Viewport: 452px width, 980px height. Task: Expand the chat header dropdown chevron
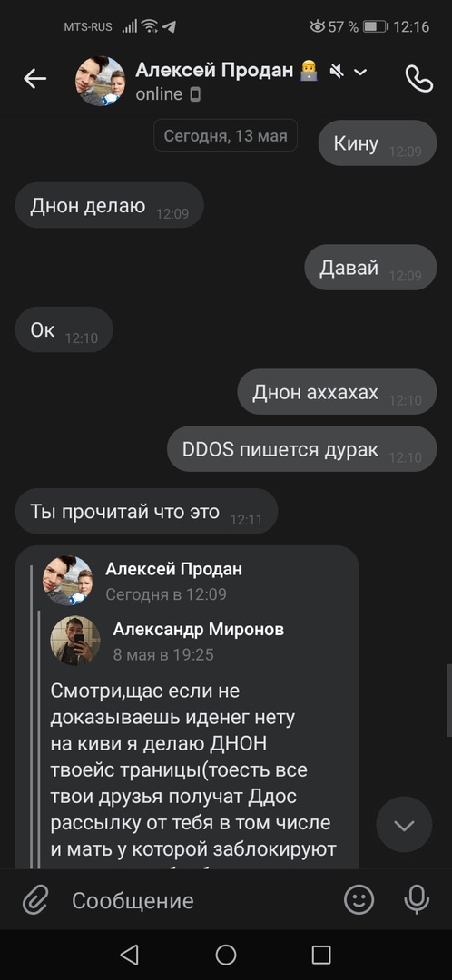tap(360, 72)
